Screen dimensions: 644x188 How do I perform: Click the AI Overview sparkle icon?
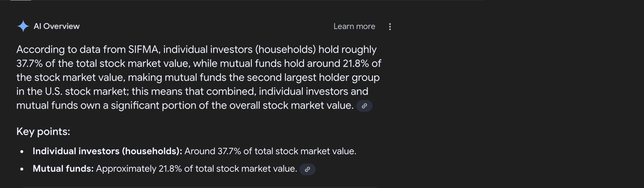tap(23, 26)
